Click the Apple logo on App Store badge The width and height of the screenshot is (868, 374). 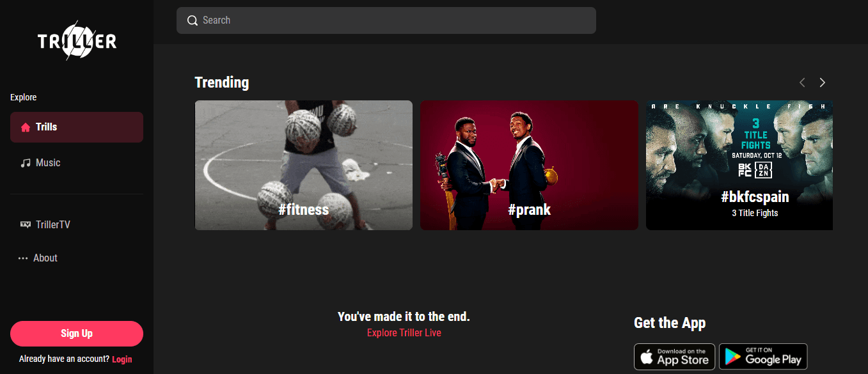click(x=647, y=357)
